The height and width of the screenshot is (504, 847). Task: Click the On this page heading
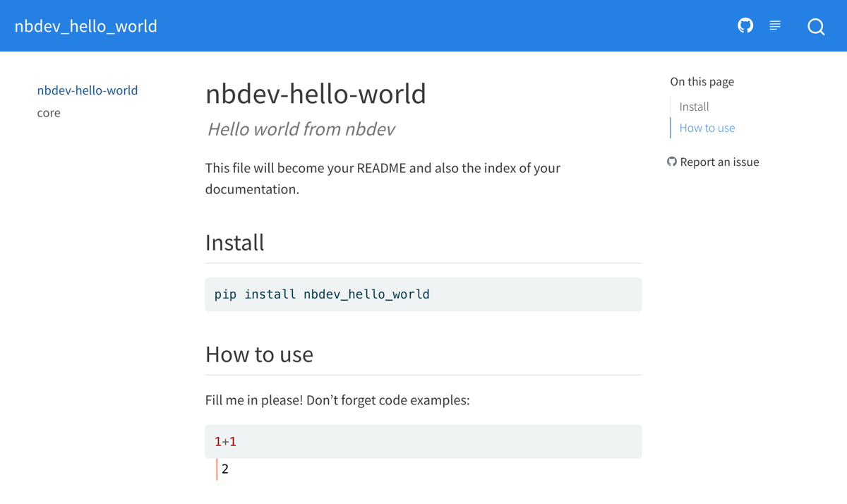pyautogui.click(x=702, y=82)
